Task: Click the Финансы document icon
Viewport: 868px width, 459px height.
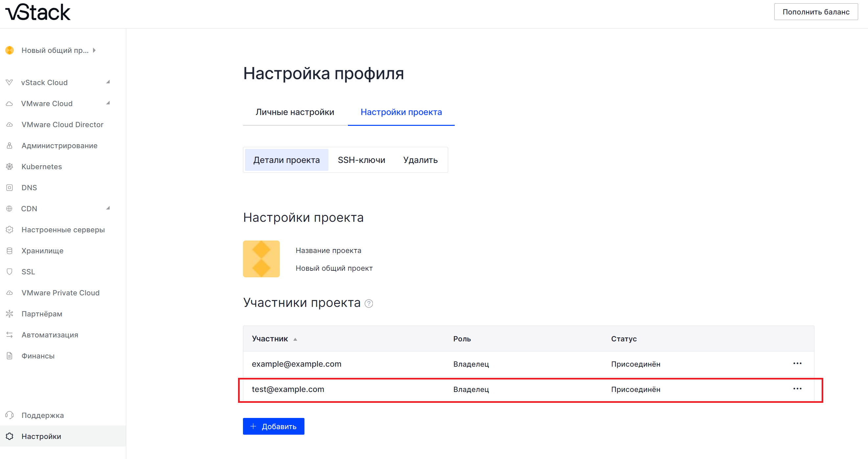Action: point(10,356)
